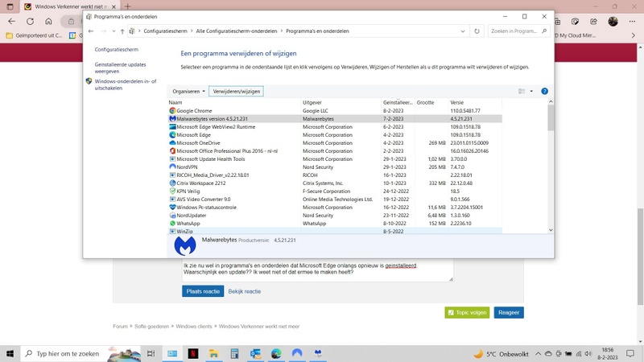Expand the address bar history dropdown
The image size is (644, 362).
click(463, 31)
